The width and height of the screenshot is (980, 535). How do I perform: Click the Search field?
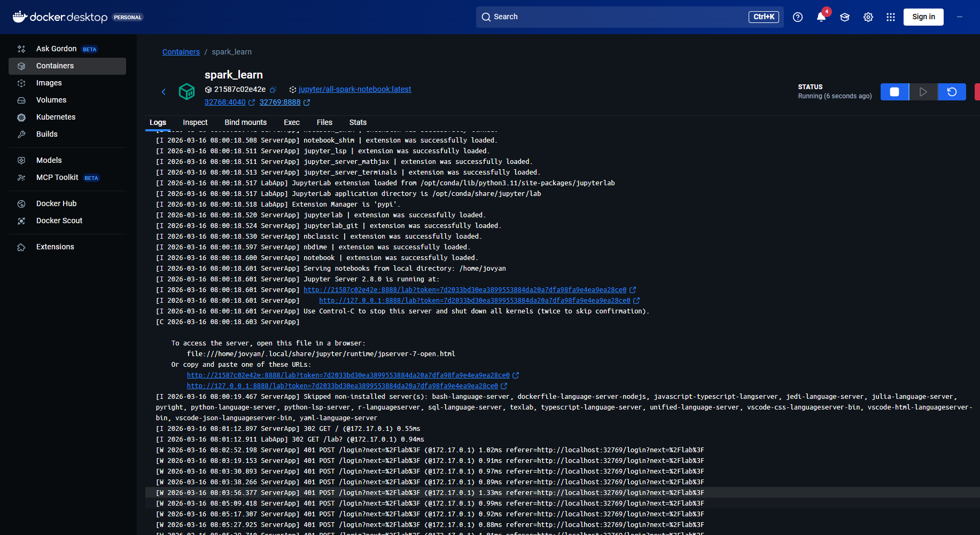click(x=629, y=17)
